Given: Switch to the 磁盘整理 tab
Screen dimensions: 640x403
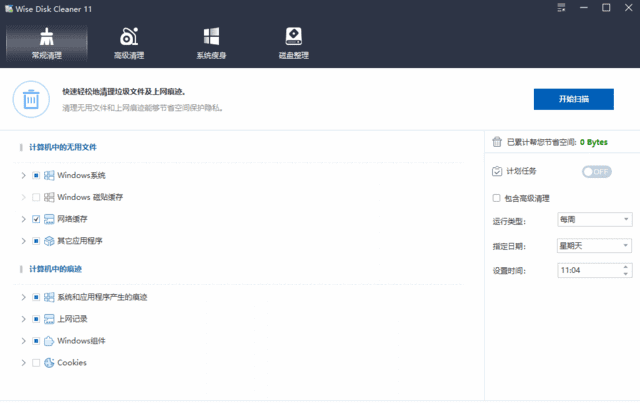Looking at the screenshot, I should (293, 44).
